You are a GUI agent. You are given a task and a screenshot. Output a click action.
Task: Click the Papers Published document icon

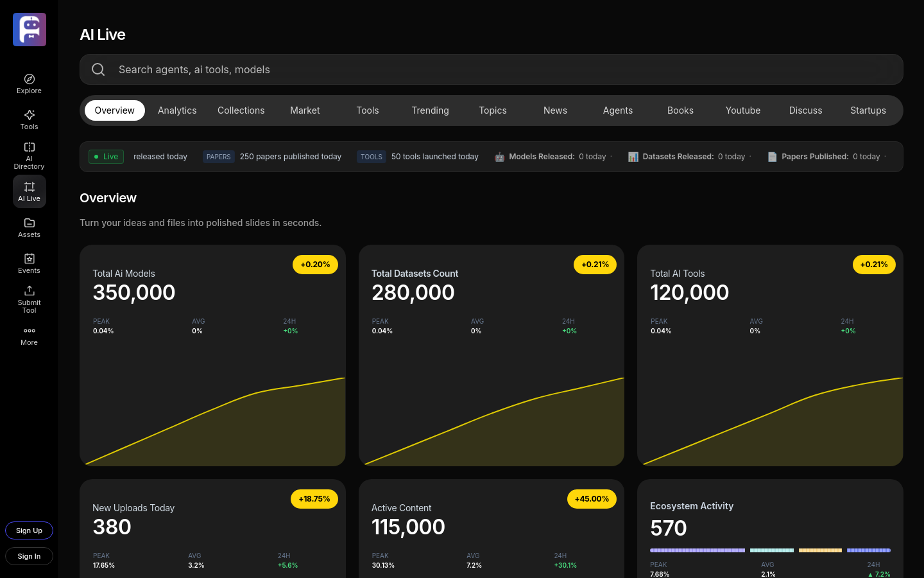[x=772, y=157]
